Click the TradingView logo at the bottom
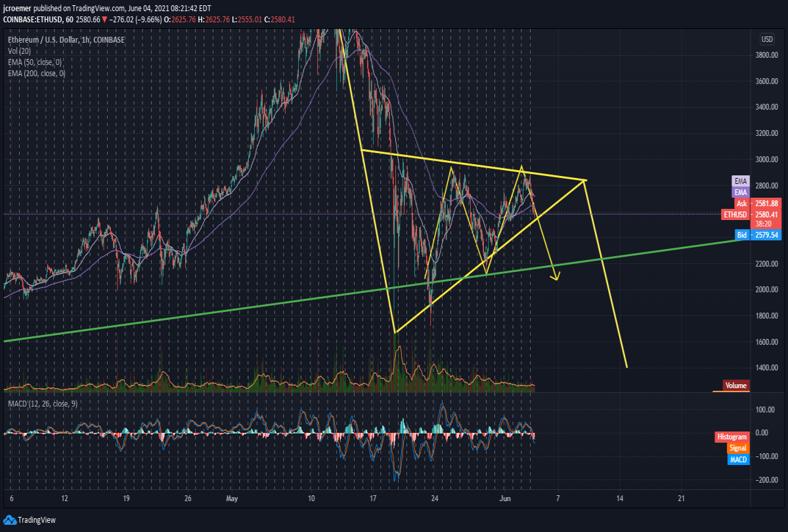This screenshot has height=532, width=788. [30, 520]
